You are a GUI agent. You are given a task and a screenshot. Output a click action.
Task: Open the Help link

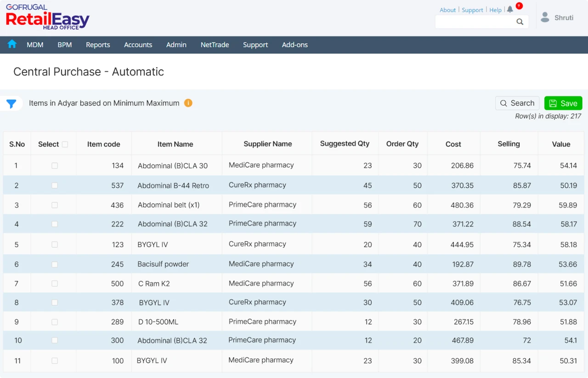click(x=495, y=10)
